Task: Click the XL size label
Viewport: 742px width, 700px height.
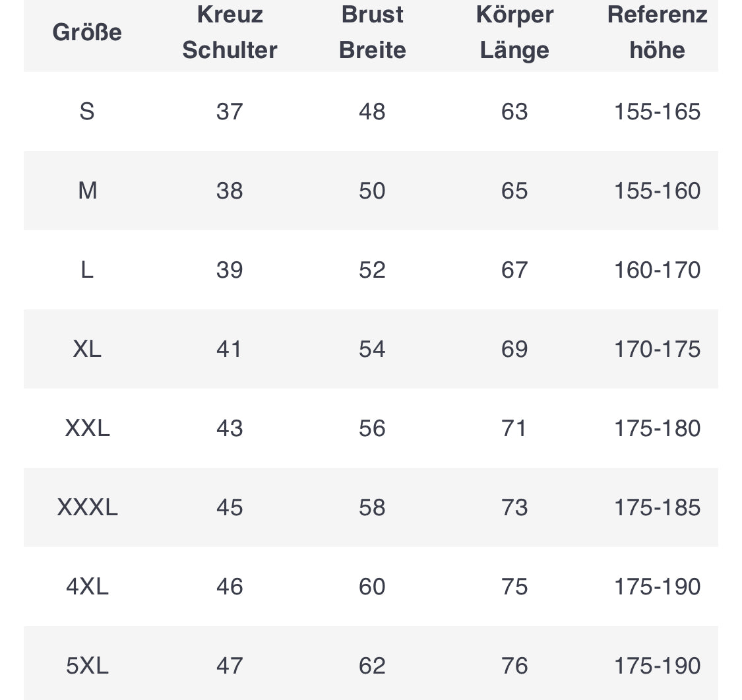Action: [87, 349]
